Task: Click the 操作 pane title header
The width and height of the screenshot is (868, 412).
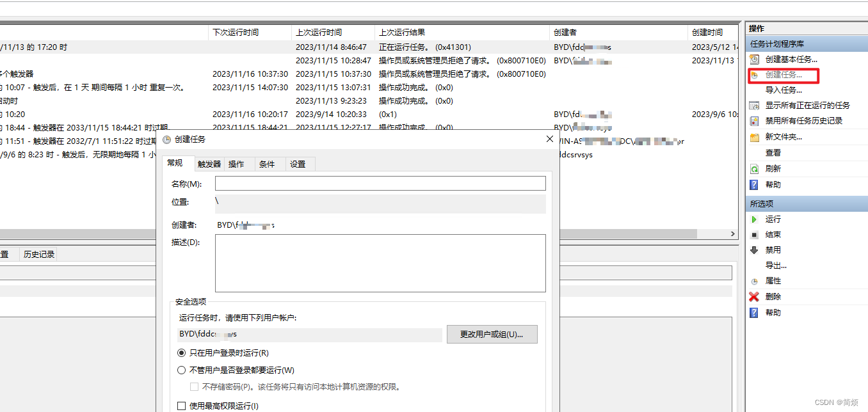Action: [x=807, y=29]
